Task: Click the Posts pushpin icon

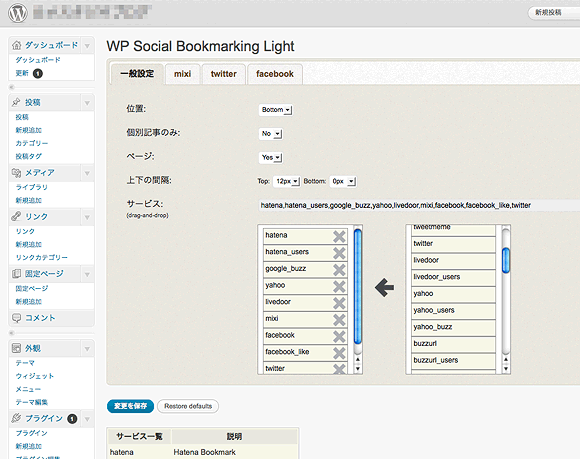Action: point(16,102)
